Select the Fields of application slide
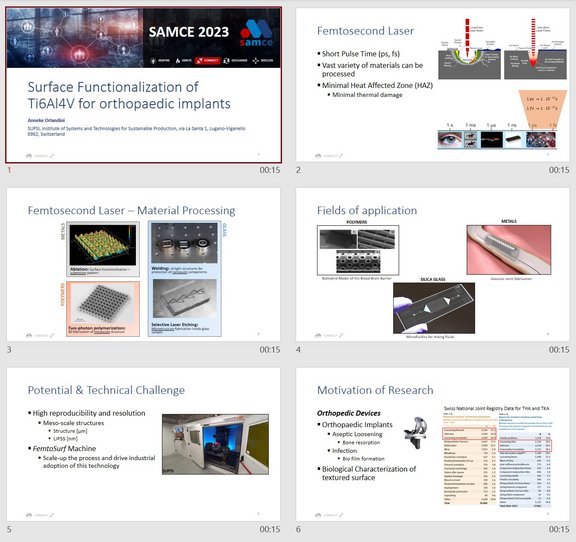 [x=432, y=265]
